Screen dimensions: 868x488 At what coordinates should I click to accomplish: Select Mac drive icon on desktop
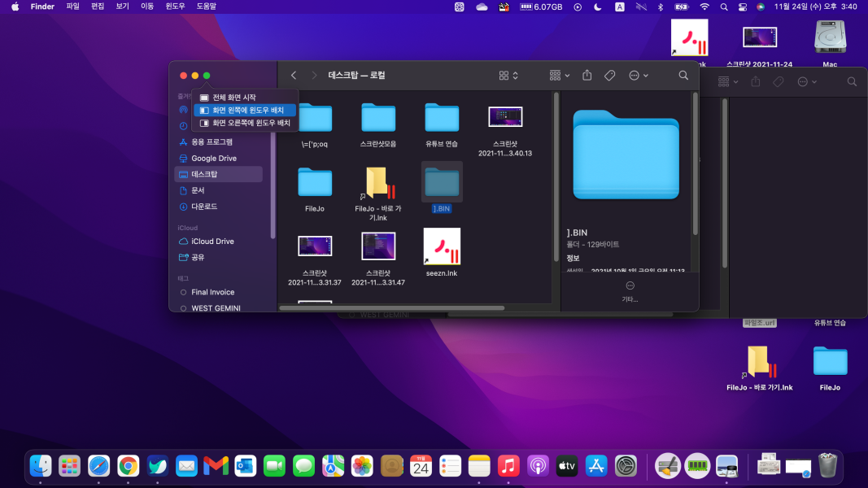830,37
